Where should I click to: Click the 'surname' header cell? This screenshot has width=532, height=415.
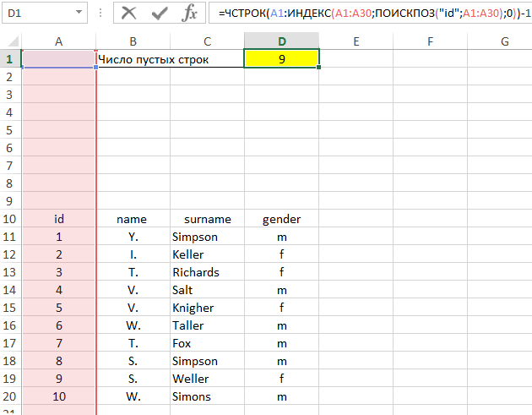(x=207, y=219)
